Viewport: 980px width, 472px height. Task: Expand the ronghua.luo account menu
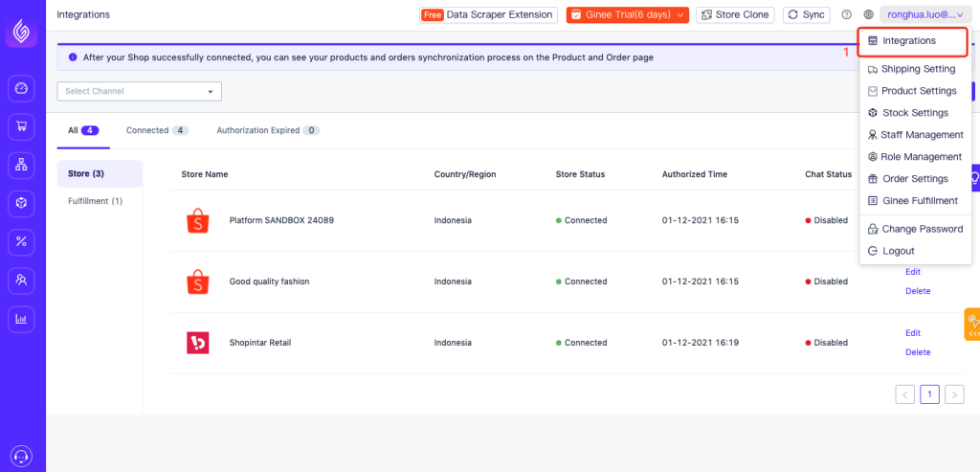pyautogui.click(x=925, y=14)
